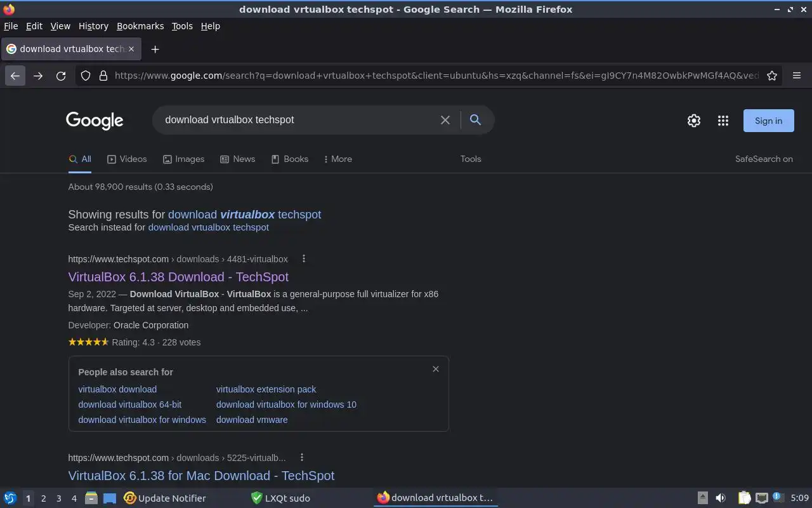Switch to News results
The image size is (812, 508).
click(237, 159)
